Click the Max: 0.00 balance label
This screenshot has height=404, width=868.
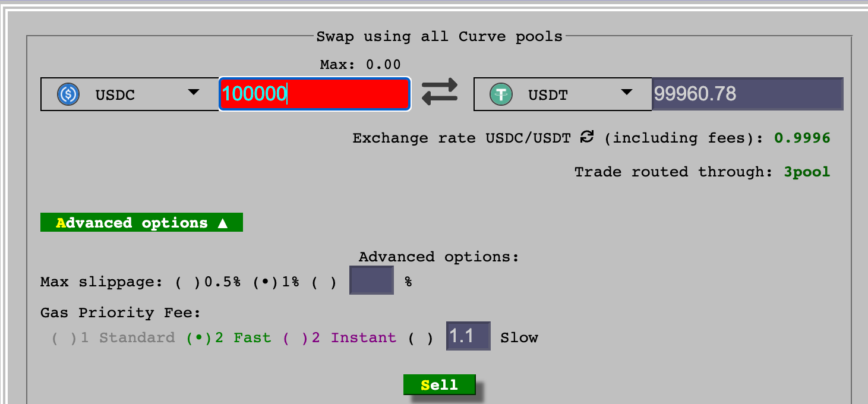point(360,64)
